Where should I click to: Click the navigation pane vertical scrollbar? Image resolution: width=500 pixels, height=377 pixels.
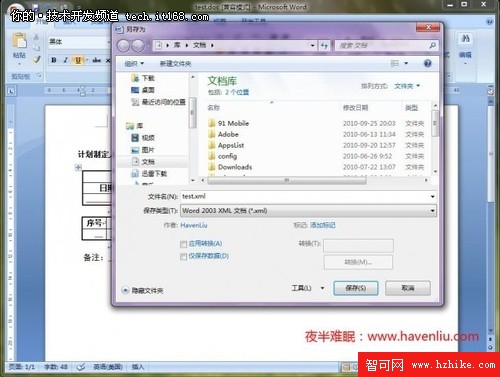[x=192, y=113]
